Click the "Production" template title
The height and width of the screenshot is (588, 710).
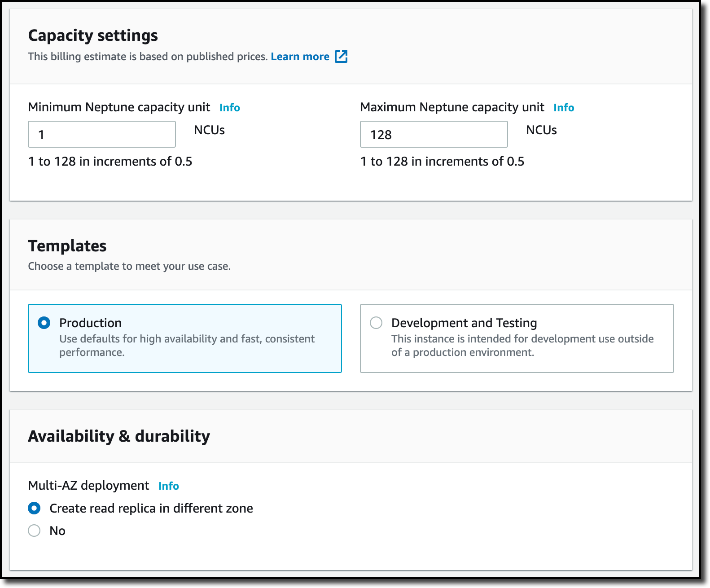point(90,323)
